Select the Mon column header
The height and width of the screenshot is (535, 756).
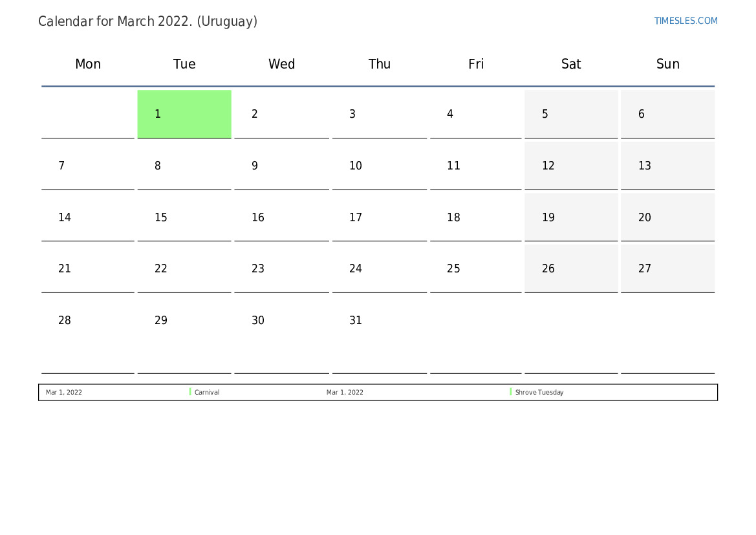click(88, 64)
